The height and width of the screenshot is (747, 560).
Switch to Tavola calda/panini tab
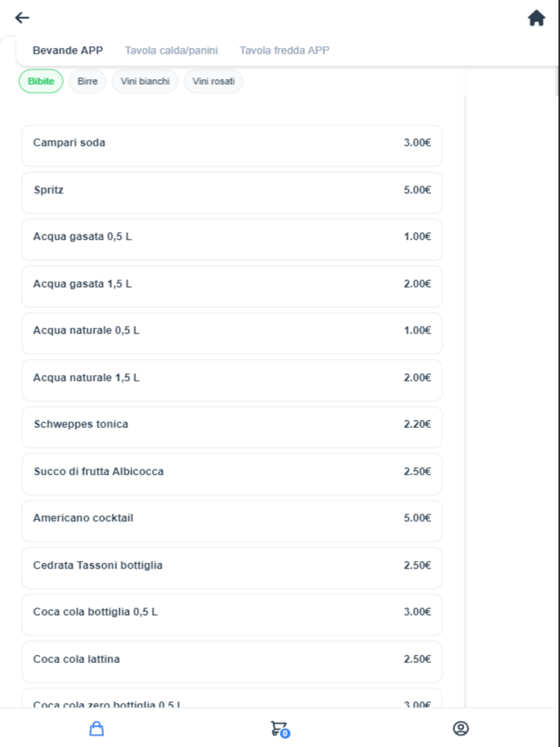pos(171,50)
